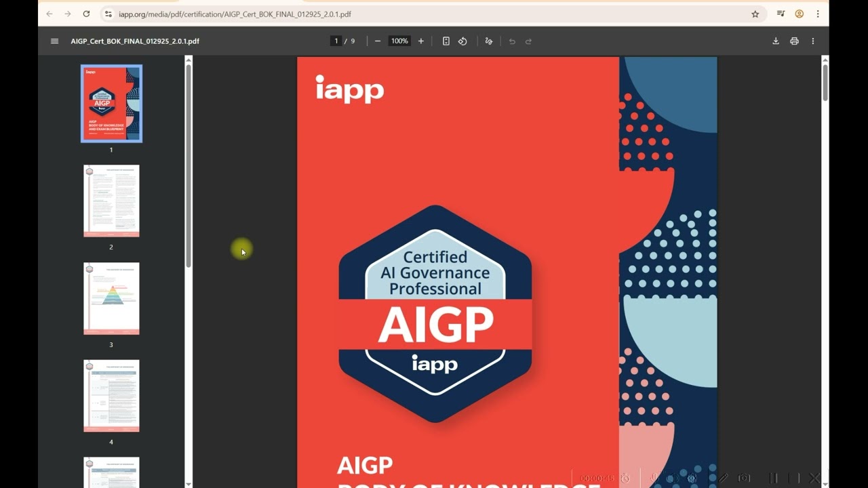The height and width of the screenshot is (488, 868).
Task: Download the PDF file
Action: pyautogui.click(x=776, y=41)
